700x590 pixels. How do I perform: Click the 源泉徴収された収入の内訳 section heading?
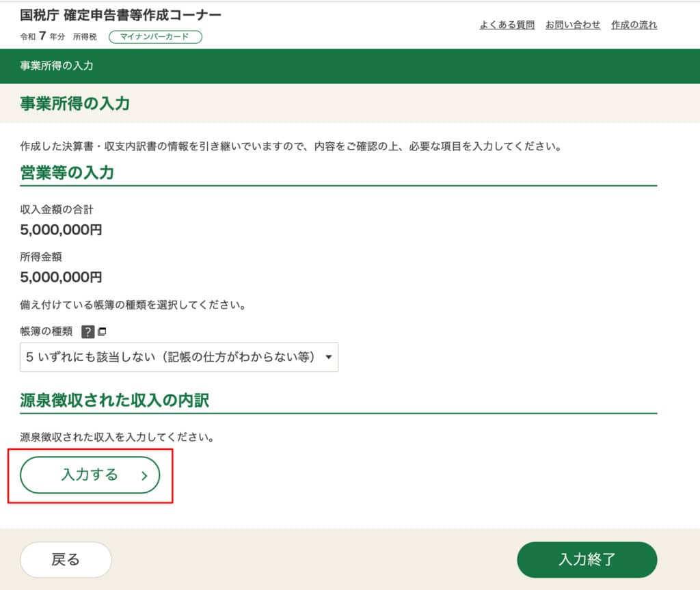click(x=114, y=400)
